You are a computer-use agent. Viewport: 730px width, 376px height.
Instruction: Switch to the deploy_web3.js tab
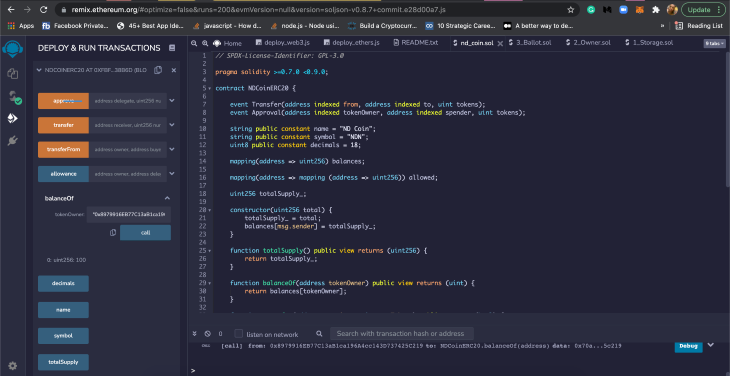pyautogui.click(x=283, y=43)
